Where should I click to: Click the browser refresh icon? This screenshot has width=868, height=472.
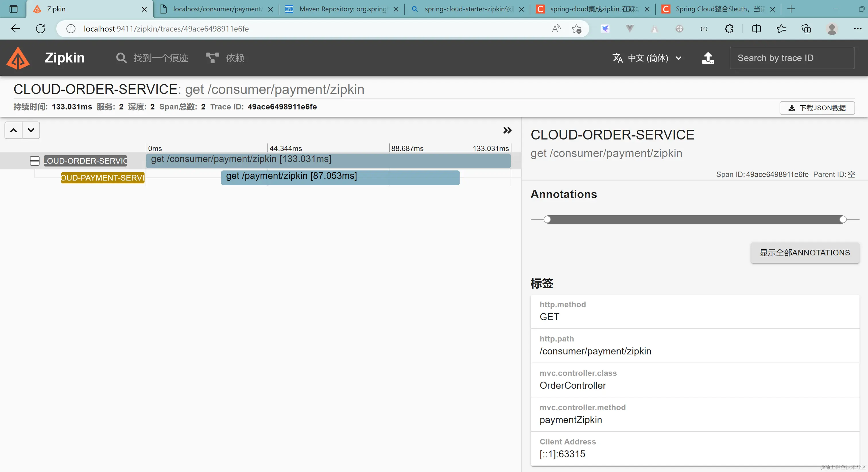[40, 29]
